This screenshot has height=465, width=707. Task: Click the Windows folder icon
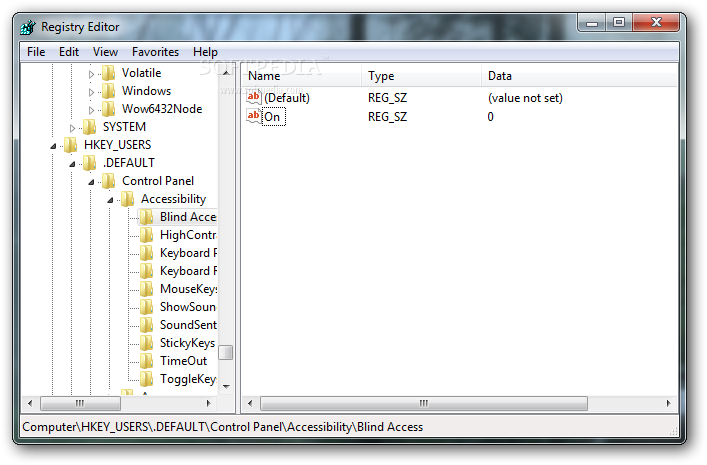pyautogui.click(x=108, y=91)
